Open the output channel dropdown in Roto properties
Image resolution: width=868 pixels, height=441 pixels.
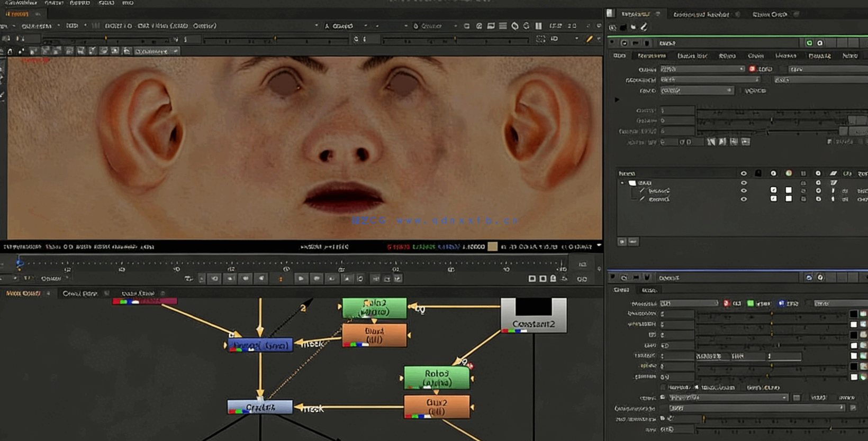pyautogui.click(x=702, y=69)
